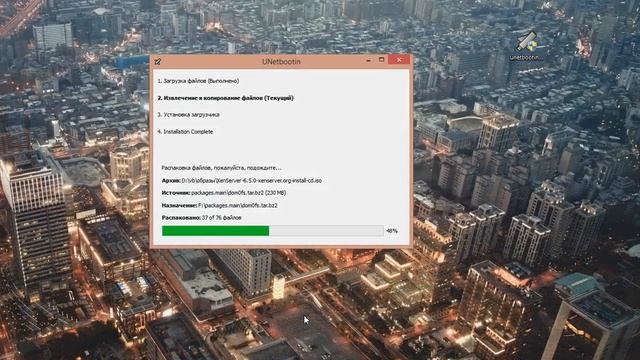The width and height of the screenshot is (640, 360).
Task: Select step 1 'Загрузка файлов (Выполнено)'
Action: coord(198,81)
